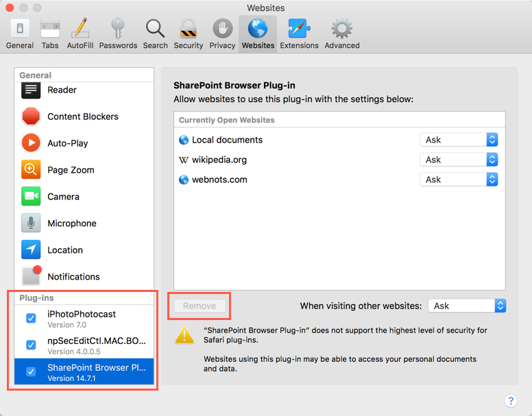Open the Passwords key icon
The image size is (532, 416).
(118, 34)
